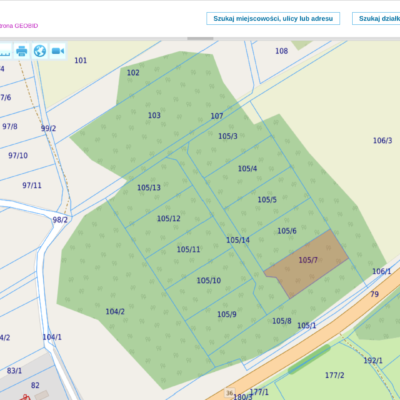400x400 pixels.
Task: Click parcel 105/10 label
Action: tap(209, 281)
